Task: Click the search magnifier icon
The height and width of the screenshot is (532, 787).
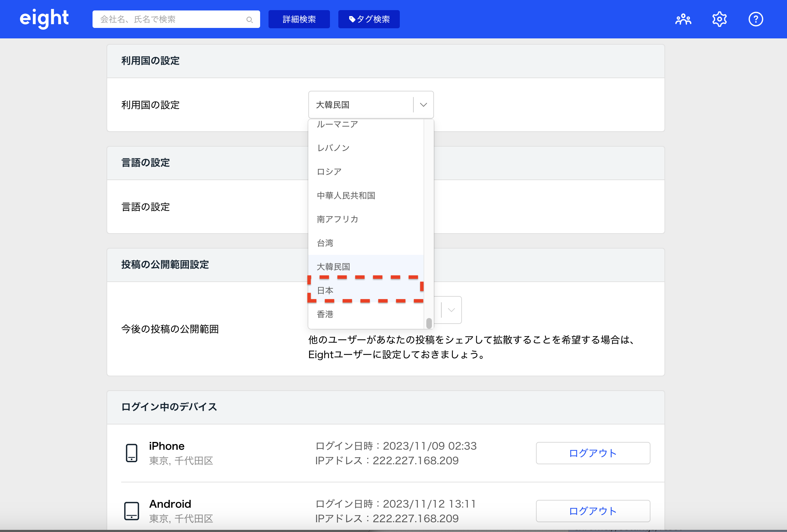Action: click(249, 20)
